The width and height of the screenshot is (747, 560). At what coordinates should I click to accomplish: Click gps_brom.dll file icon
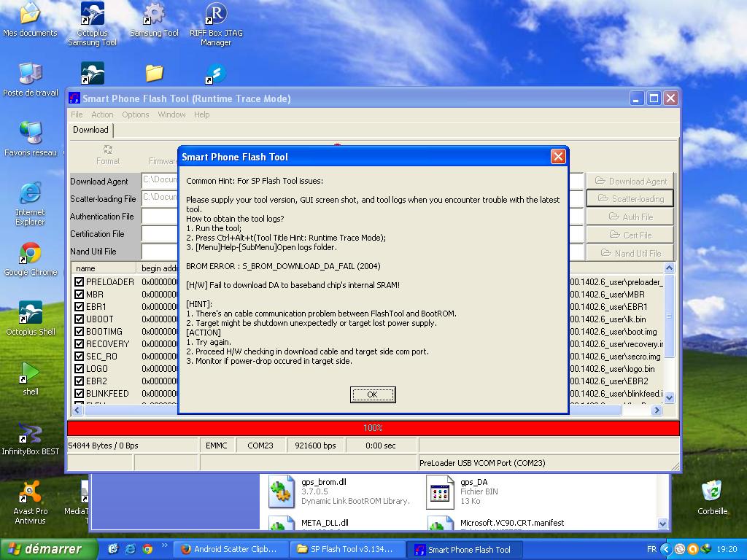tap(281, 491)
